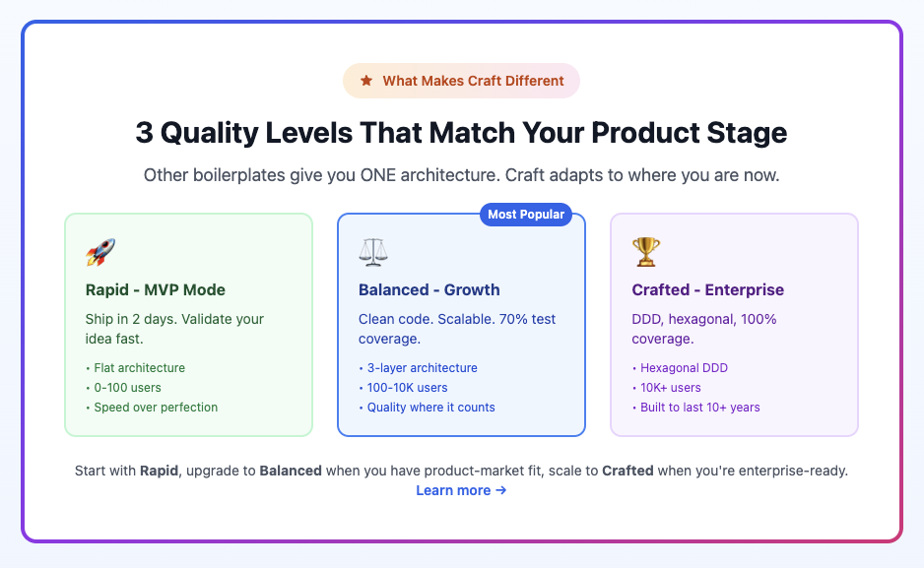Click the Hexagonal DDD bullet item
924x568 pixels.
[x=680, y=368]
